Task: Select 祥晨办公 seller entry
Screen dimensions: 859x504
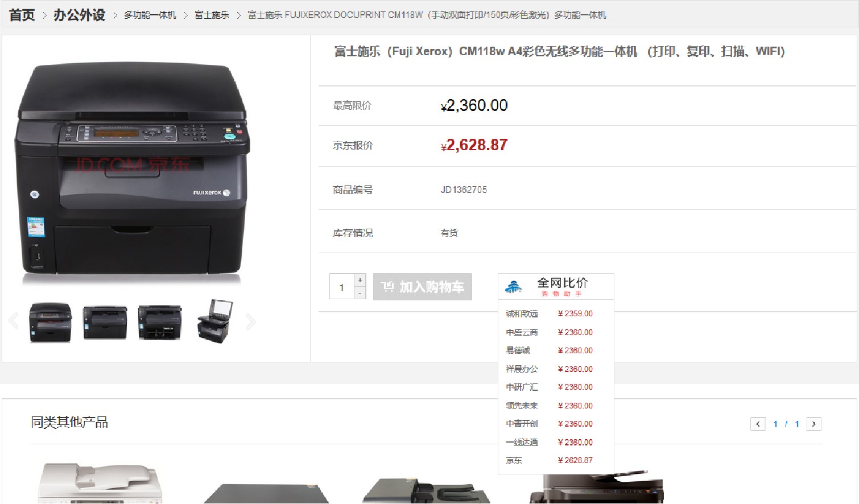Action: click(x=522, y=369)
